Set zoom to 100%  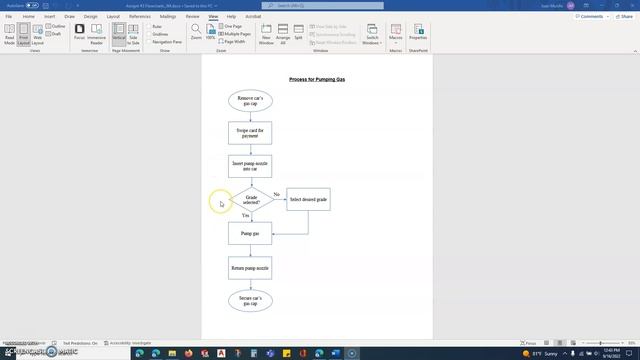(211, 32)
